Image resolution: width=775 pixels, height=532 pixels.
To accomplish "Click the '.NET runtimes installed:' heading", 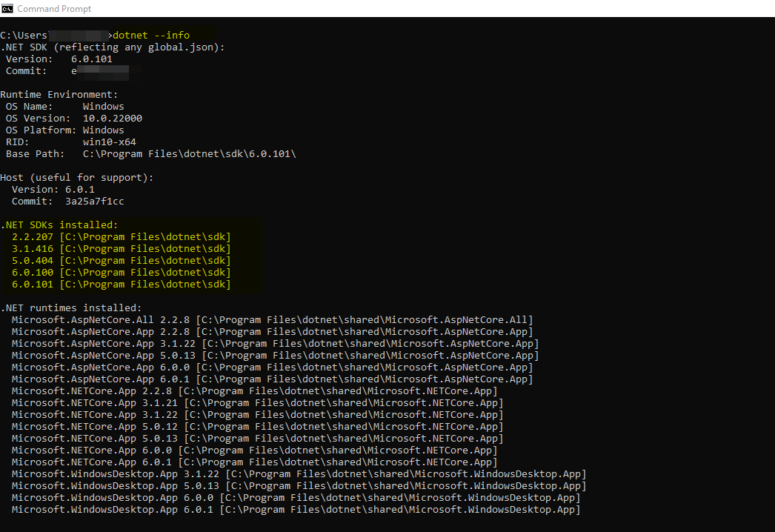I will pyautogui.click(x=71, y=308).
